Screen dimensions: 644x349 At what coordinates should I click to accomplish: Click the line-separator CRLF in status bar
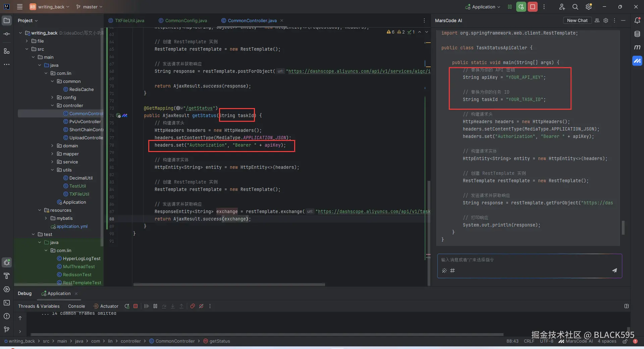529,341
